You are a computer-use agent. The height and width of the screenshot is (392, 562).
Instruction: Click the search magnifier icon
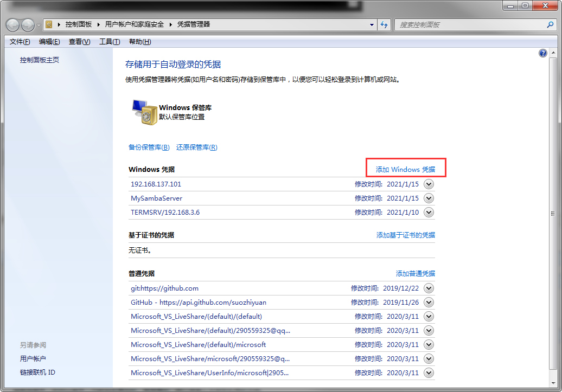click(550, 24)
